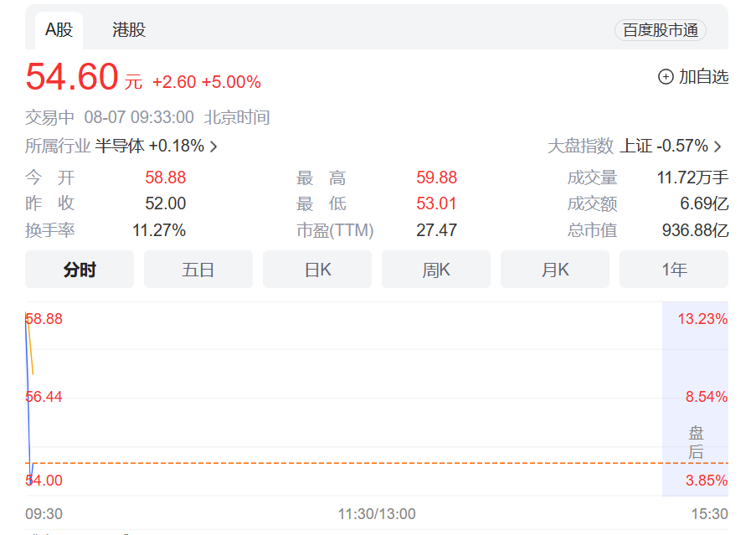The width and height of the screenshot is (756, 535).
Task: Click the 15:30 time axis marker
Action: click(x=709, y=514)
